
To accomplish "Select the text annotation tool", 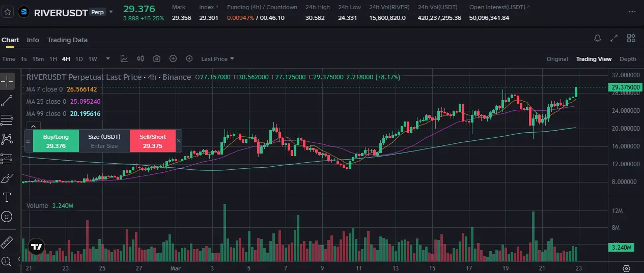I will click(7, 197).
